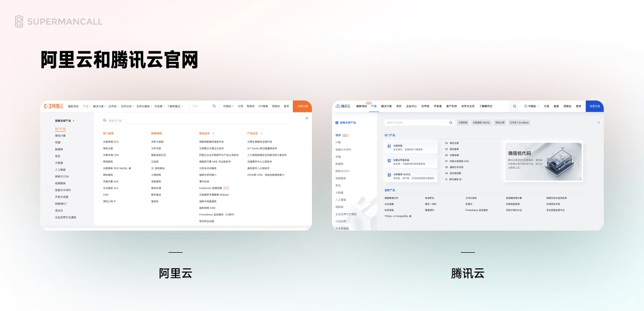Open Tencent card 02 轻量应用服务器
The height and width of the screenshot is (311, 644).
pyautogui.click(x=411, y=161)
